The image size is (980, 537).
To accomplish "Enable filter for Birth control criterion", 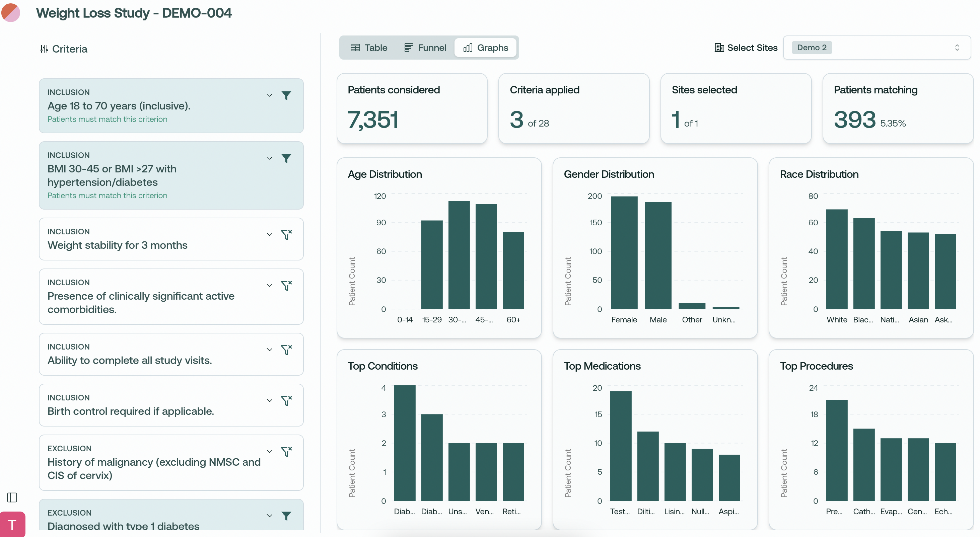I will (x=286, y=400).
